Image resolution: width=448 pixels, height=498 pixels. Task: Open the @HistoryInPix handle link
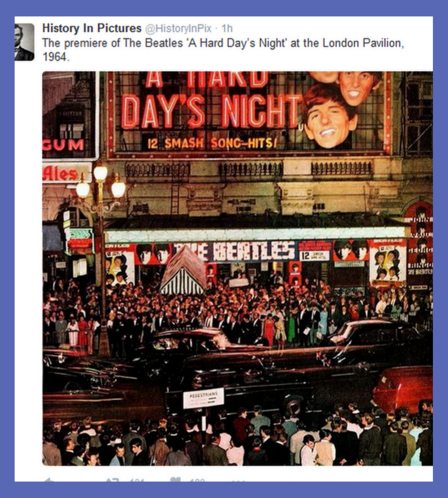coord(178,28)
